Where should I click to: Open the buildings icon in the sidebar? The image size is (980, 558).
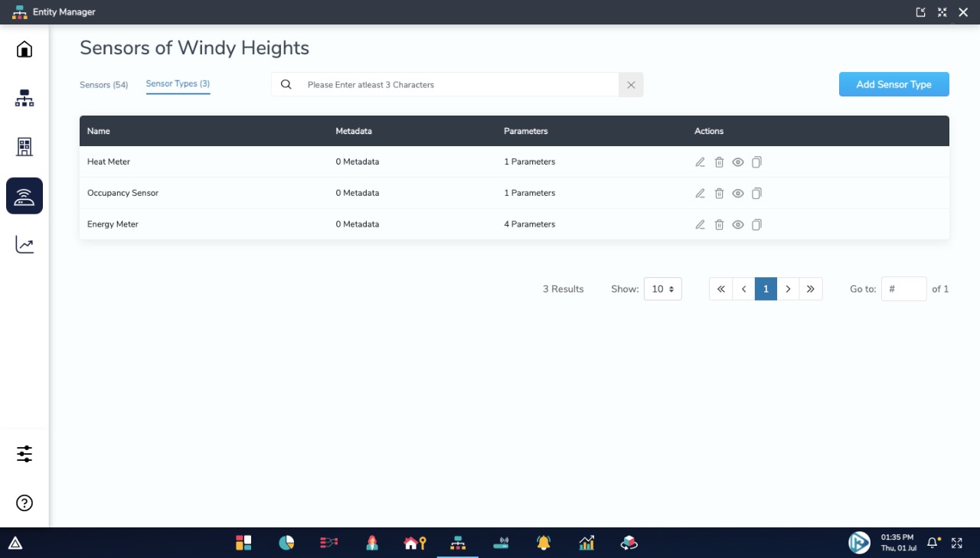tap(24, 147)
